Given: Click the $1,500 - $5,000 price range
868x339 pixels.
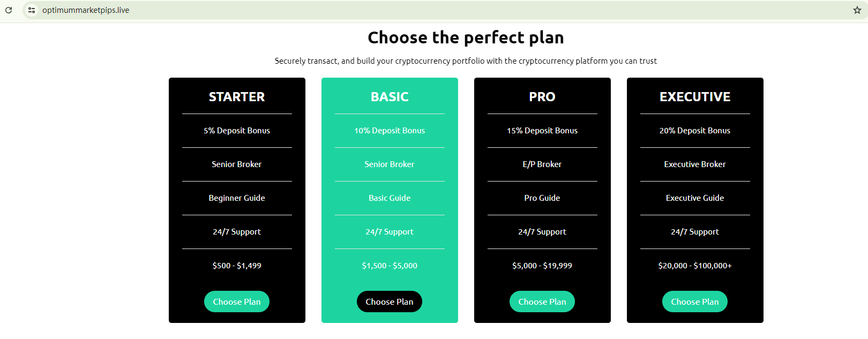Looking at the screenshot, I should (390, 266).
